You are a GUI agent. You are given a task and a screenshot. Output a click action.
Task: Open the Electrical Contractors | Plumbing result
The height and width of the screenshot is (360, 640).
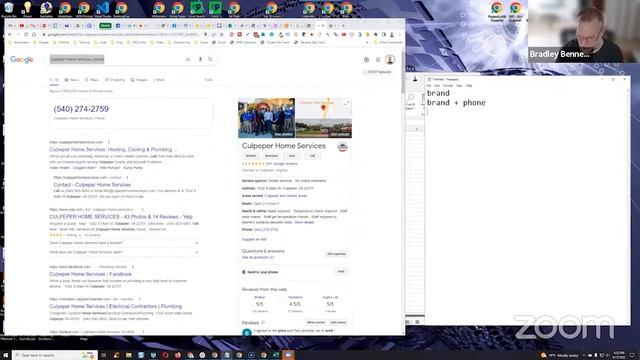point(116,306)
